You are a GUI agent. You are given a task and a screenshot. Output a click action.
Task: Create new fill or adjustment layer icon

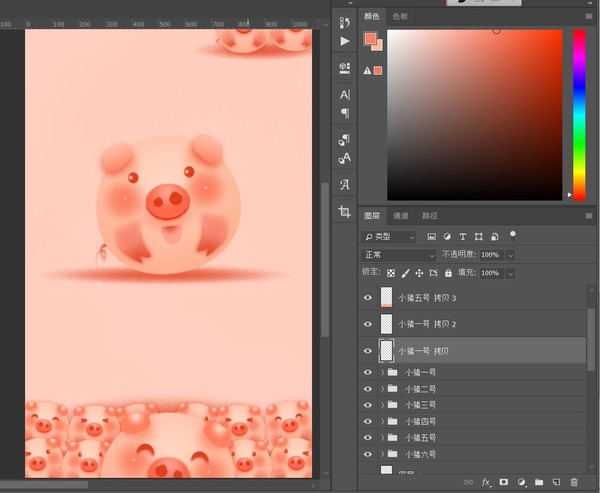tap(521, 482)
